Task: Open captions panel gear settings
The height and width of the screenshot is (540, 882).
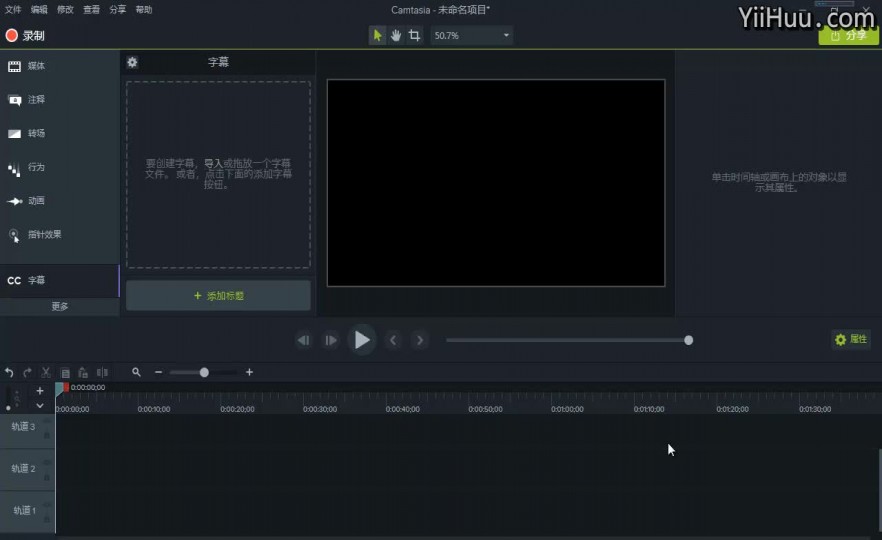Action: point(132,62)
